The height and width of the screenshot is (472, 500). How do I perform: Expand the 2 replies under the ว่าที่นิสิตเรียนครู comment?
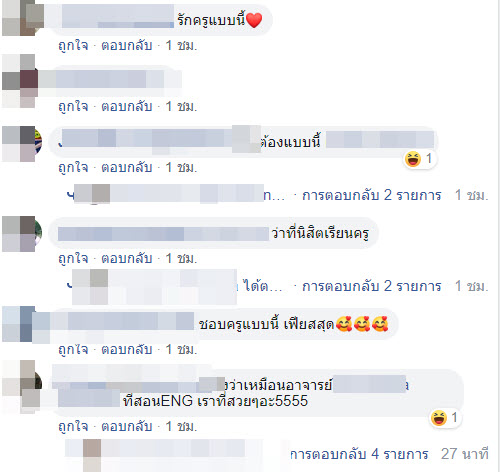point(372,286)
